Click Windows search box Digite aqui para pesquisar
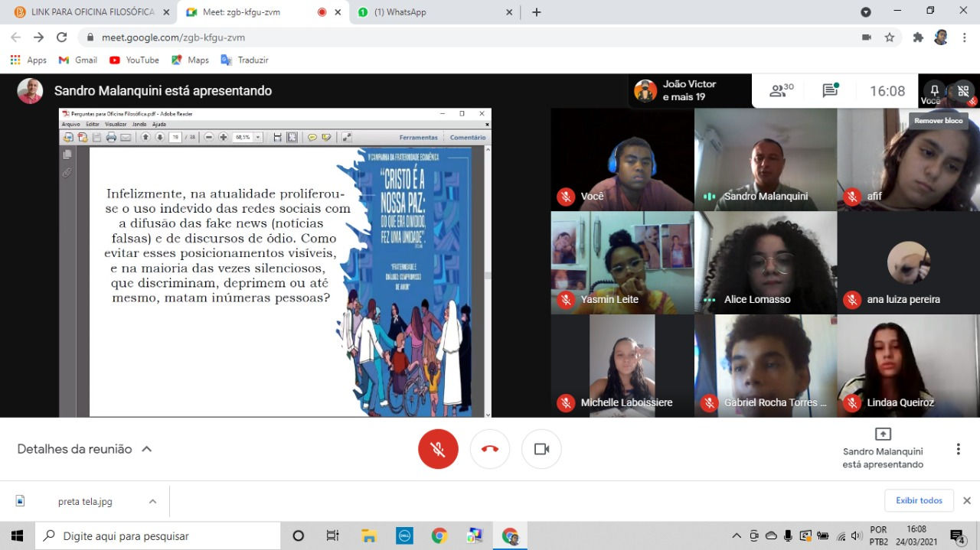 coord(158,535)
